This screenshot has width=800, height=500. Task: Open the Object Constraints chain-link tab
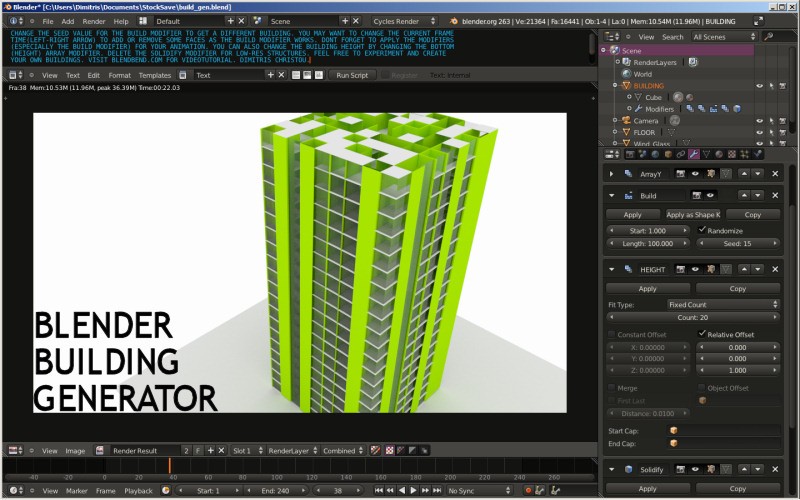click(x=681, y=154)
